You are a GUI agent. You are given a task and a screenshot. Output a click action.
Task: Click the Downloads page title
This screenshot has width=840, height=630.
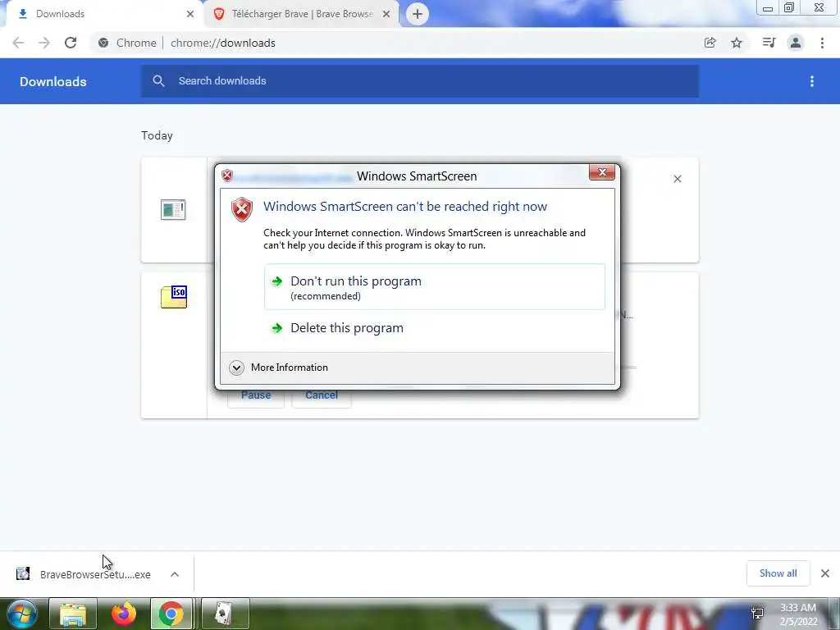click(53, 81)
